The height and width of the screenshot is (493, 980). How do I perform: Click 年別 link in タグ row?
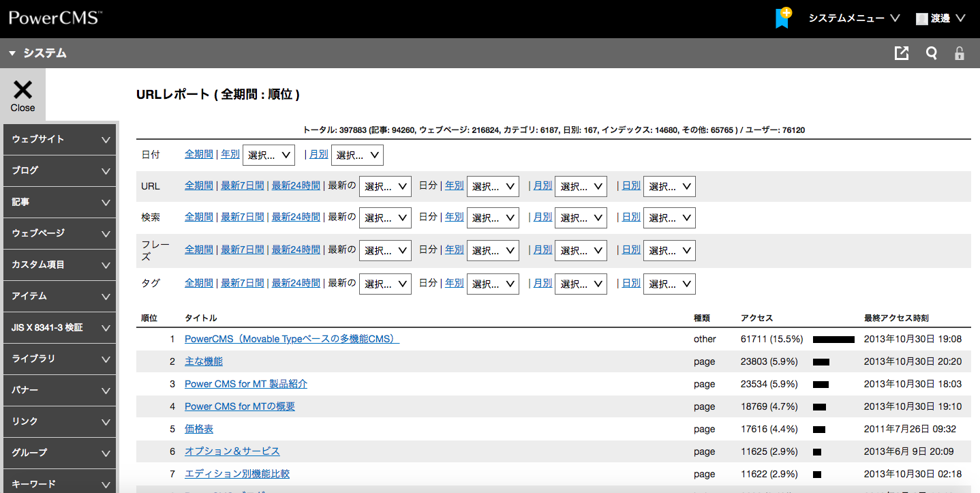point(455,282)
